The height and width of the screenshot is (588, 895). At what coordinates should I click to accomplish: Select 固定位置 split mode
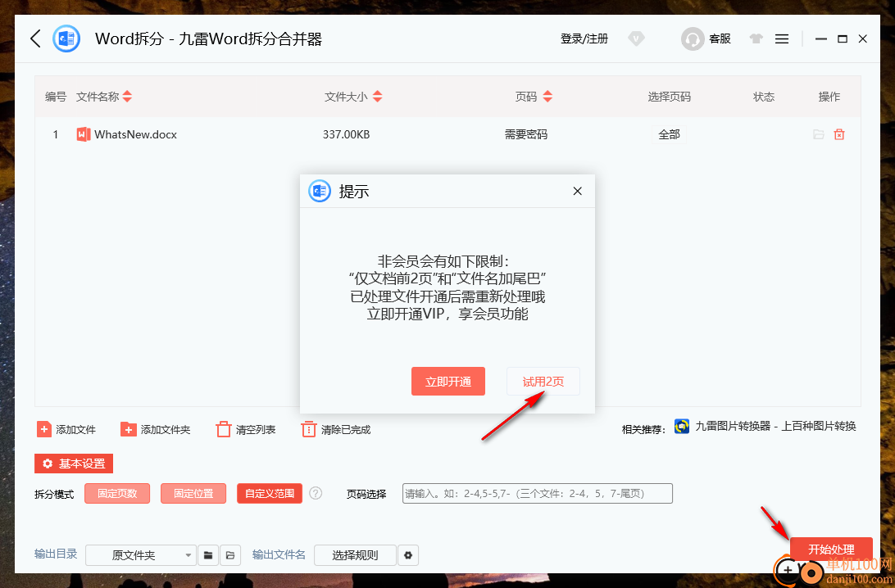pos(193,493)
